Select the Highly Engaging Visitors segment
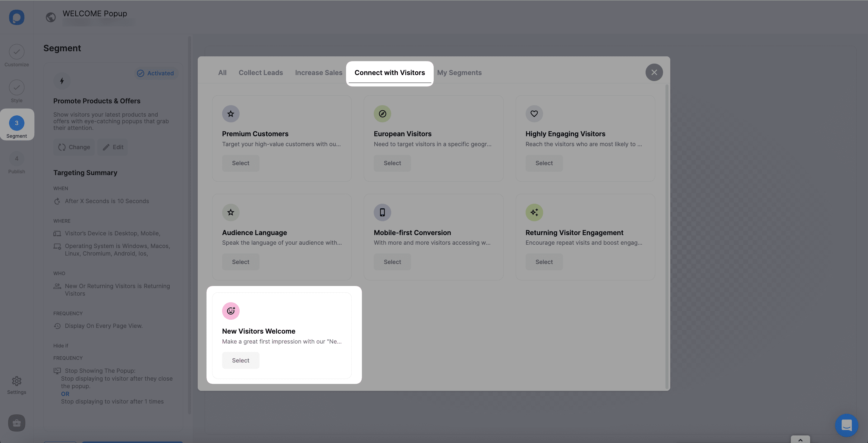The image size is (868, 443). tap(544, 163)
